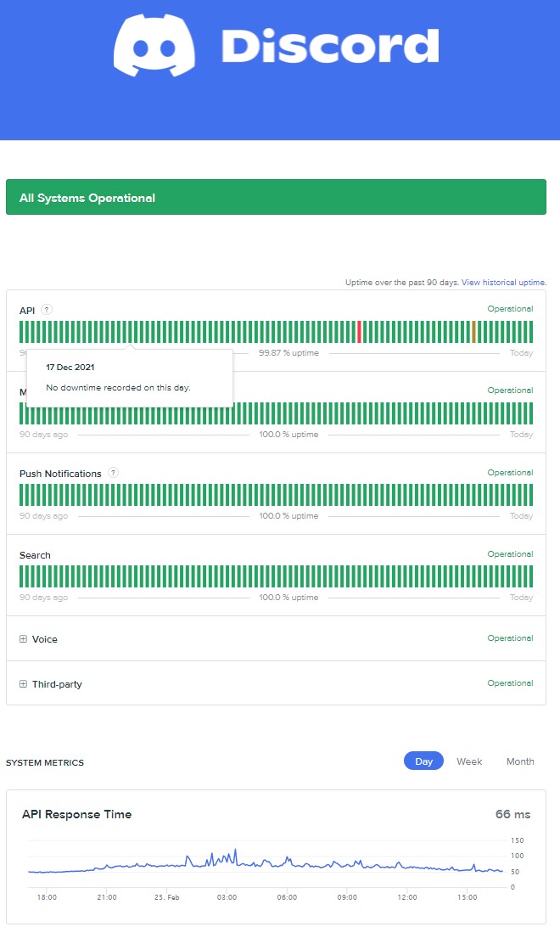Click the 17 Dec 2021 tooltip date
Viewport: 560px width, 938px height.
(70, 368)
